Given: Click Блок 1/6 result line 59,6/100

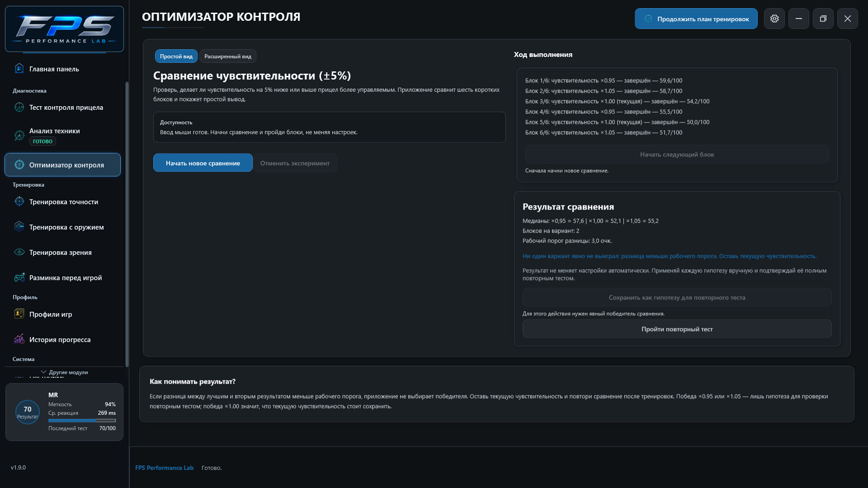Looking at the screenshot, I should click(604, 80).
